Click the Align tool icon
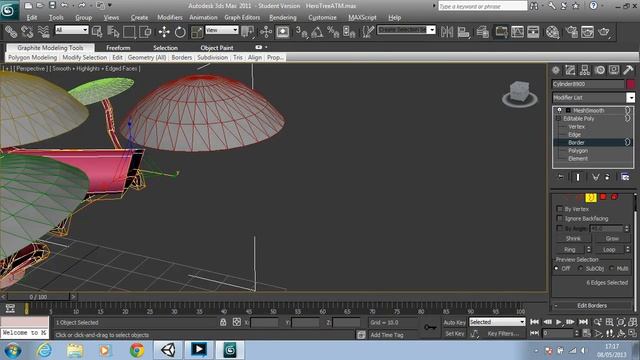This screenshot has height=360, width=640. 463,31
